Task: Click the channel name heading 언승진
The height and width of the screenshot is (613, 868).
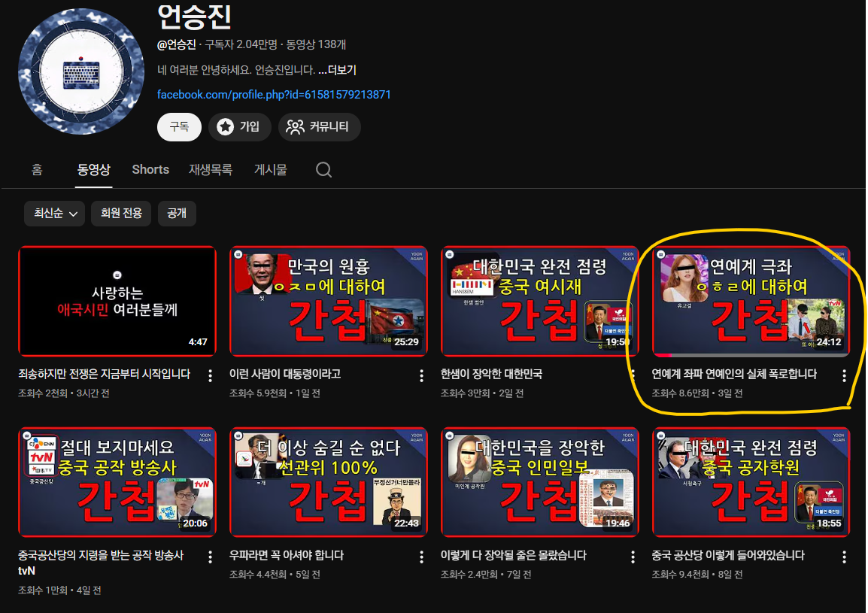Action: point(194,17)
